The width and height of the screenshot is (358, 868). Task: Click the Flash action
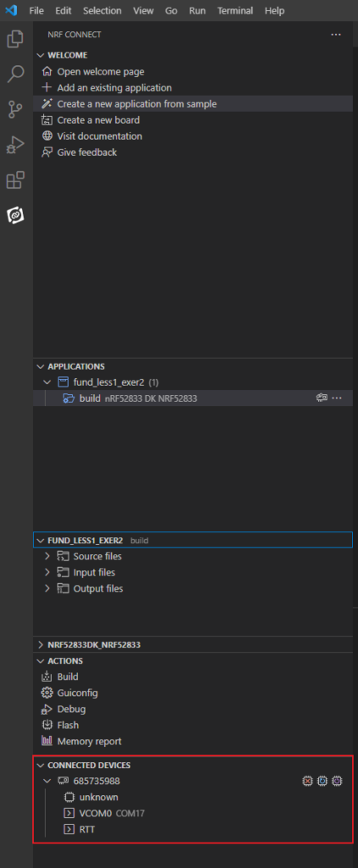click(68, 726)
